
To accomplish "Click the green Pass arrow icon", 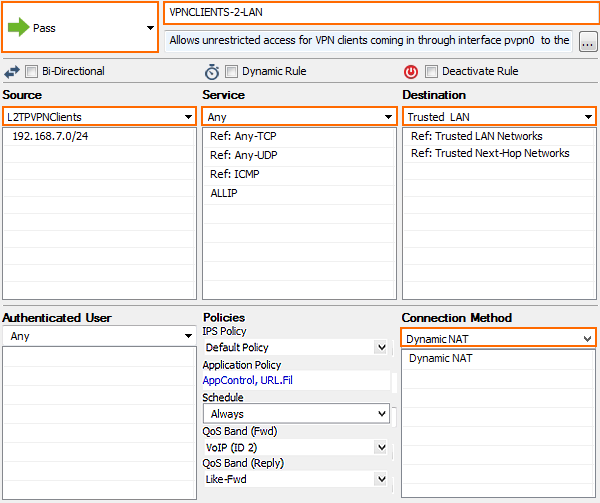I will (18, 27).
